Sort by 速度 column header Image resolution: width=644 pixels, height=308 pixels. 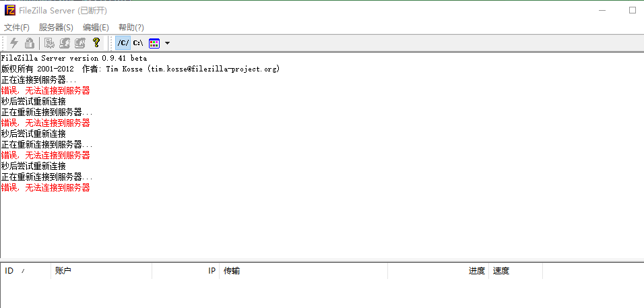click(515, 271)
